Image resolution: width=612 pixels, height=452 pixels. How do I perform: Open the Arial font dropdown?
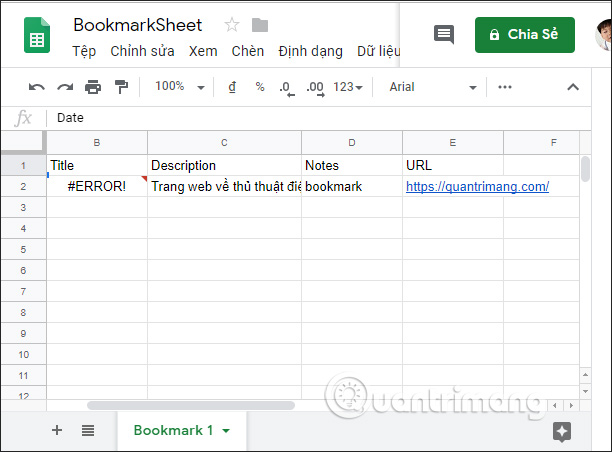[x=432, y=87]
